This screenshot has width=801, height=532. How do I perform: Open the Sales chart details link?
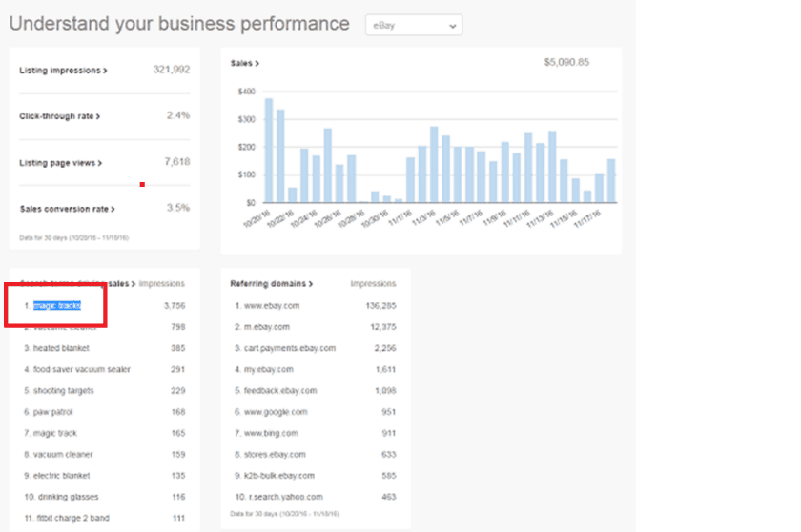coord(245,63)
